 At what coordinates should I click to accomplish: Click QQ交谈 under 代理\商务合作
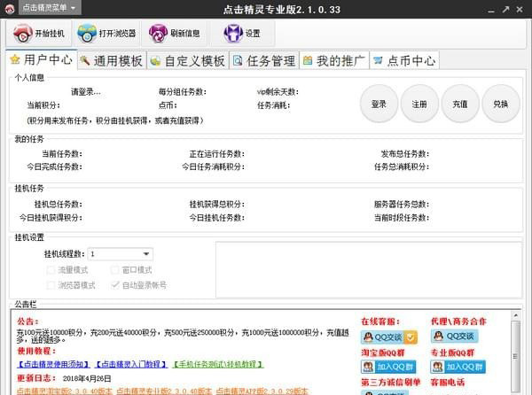coord(455,336)
